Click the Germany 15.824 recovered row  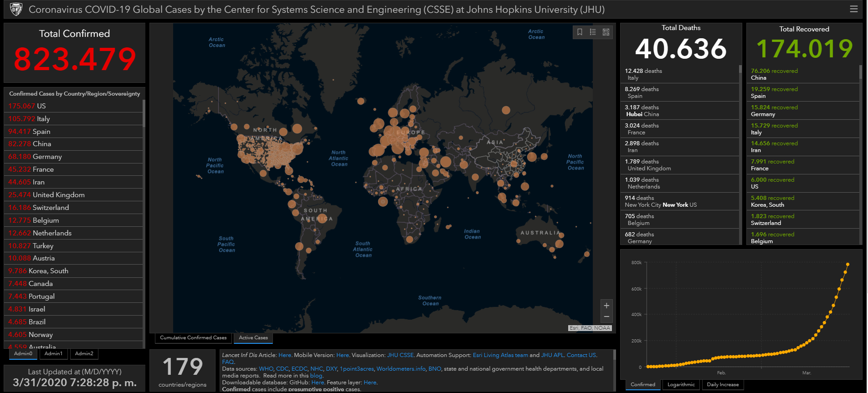803,111
